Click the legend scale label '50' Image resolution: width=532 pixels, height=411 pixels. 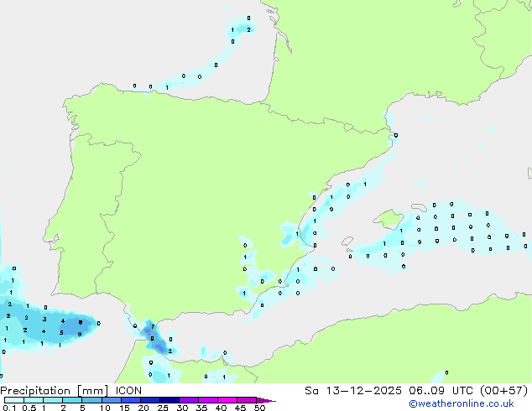[259, 408]
